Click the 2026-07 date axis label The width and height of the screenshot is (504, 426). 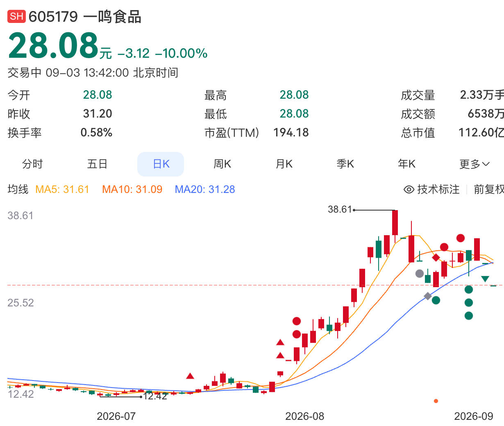[116, 416]
